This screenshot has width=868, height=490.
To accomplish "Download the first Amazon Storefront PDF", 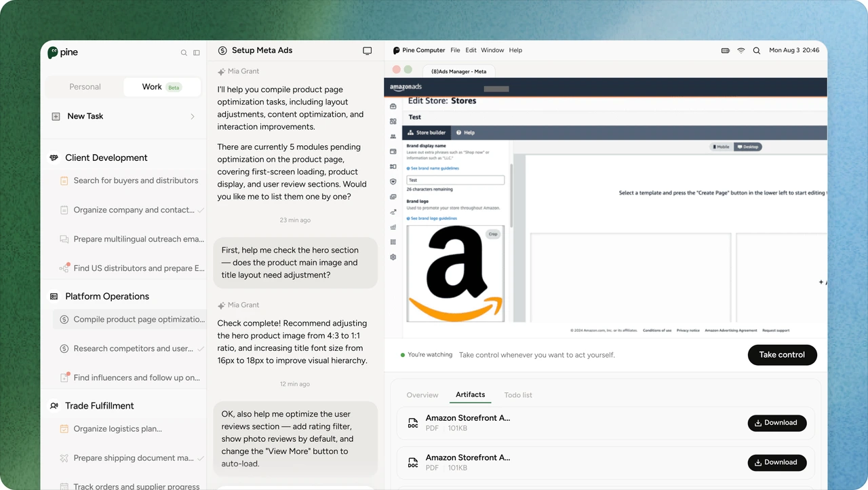I will click(777, 423).
